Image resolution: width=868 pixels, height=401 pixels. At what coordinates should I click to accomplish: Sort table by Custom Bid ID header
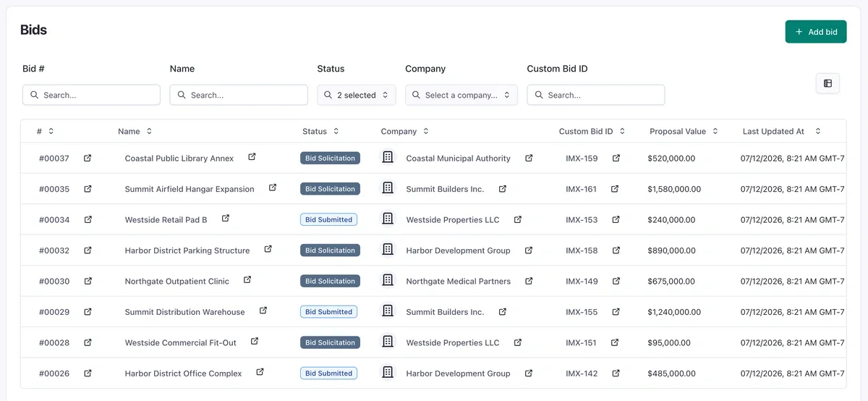pyautogui.click(x=592, y=131)
